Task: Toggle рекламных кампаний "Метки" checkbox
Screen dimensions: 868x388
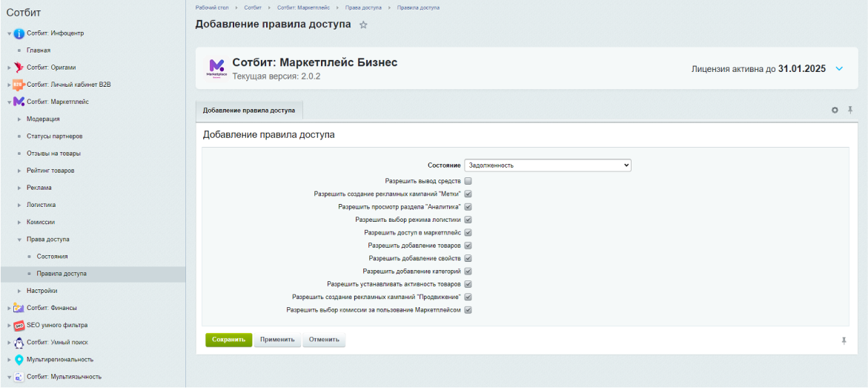Action: pos(468,194)
